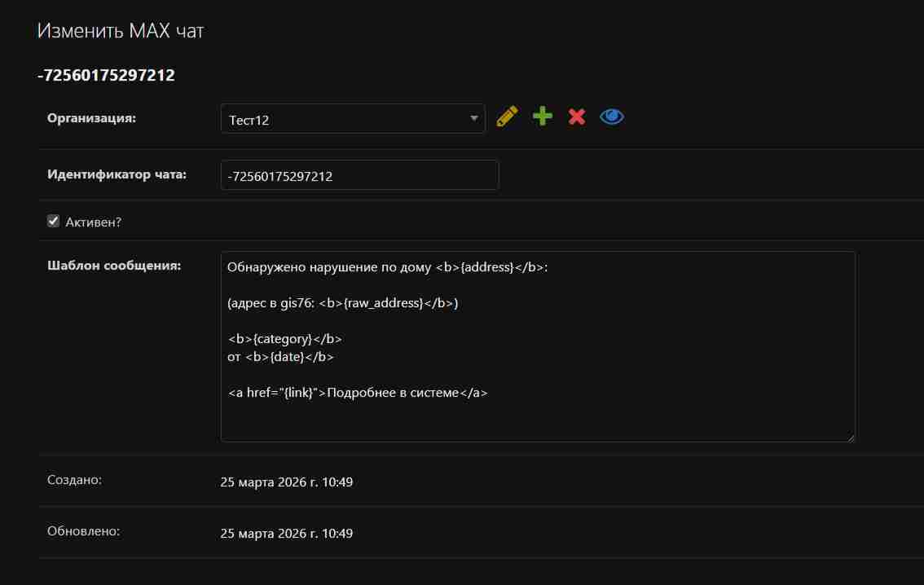Screen dimensions: 924x585
Task: Focus the Идентификатор чата input field
Action: tap(359, 175)
